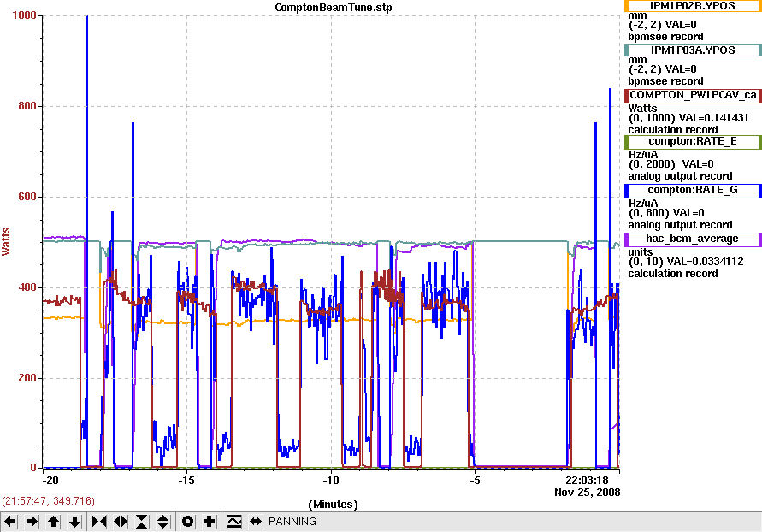This screenshot has height=532, width=762.
Task: Expand the time axis with the outward-pointing horizontal triangles
Action: [x=121, y=522]
